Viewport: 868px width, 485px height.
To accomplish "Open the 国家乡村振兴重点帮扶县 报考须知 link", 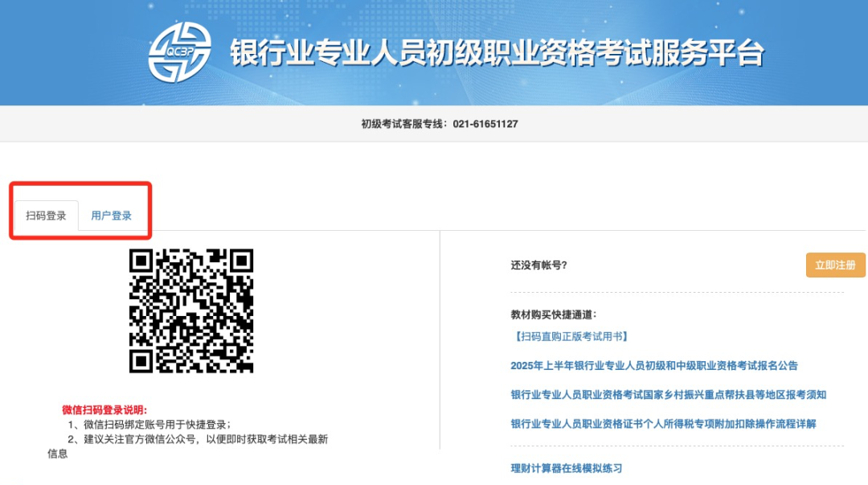I will [x=668, y=394].
